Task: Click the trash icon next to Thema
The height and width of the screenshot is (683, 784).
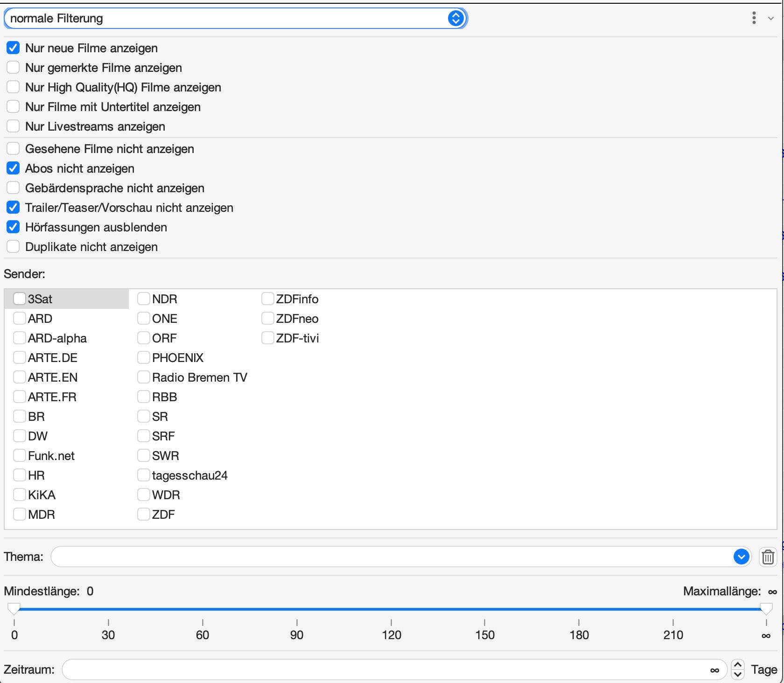Action: [x=768, y=557]
